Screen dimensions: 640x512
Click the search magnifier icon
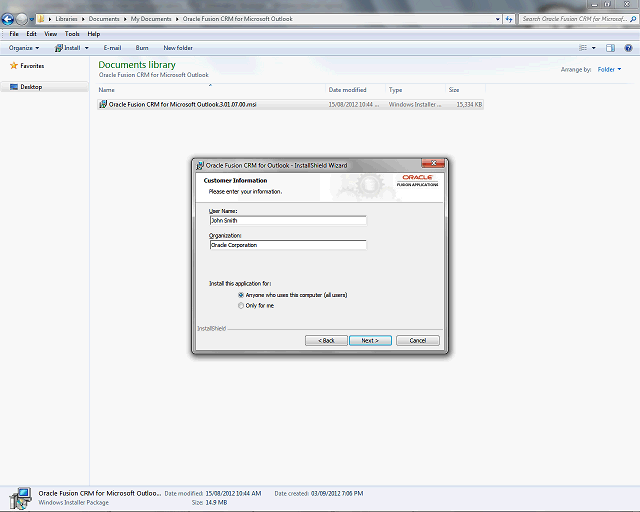pos(633,19)
